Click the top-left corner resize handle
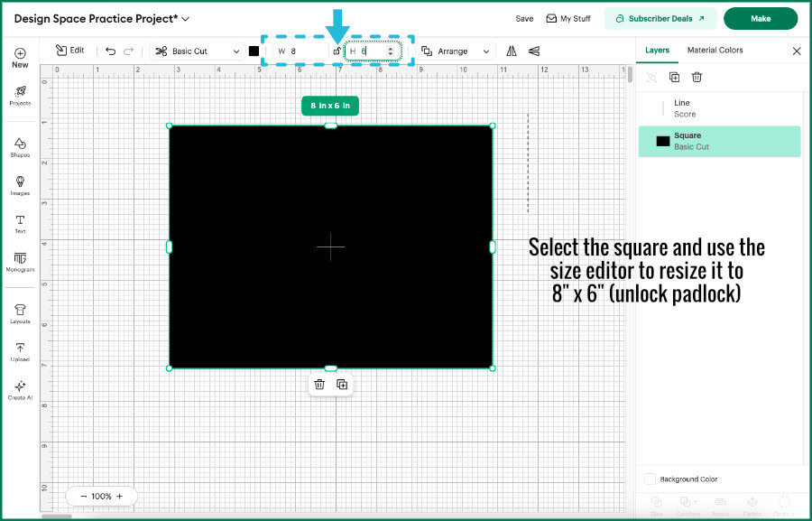The image size is (812, 521). point(169,126)
